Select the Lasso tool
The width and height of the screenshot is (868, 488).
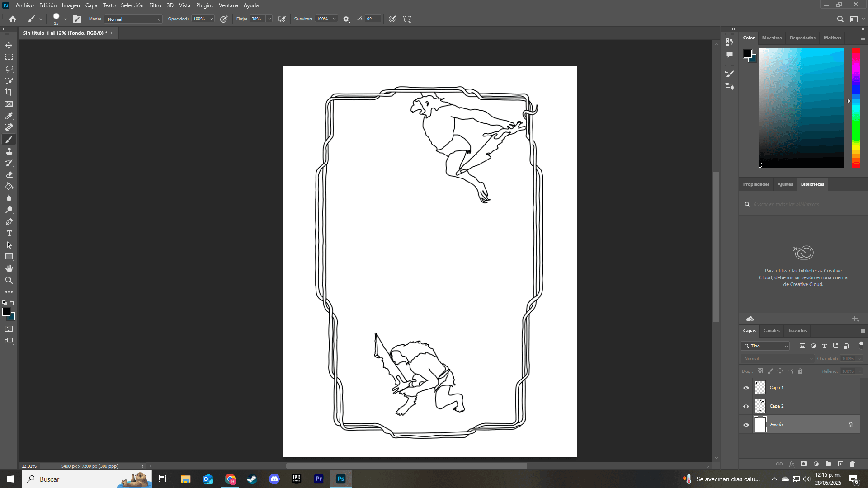pyautogui.click(x=9, y=69)
